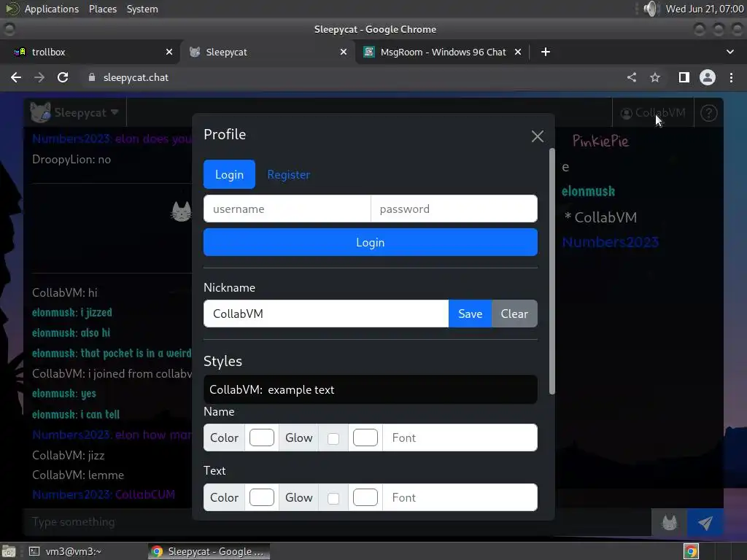Viewport: 747px width, 560px height.
Task: Clear the nickname
Action: (x=514, y=314)
